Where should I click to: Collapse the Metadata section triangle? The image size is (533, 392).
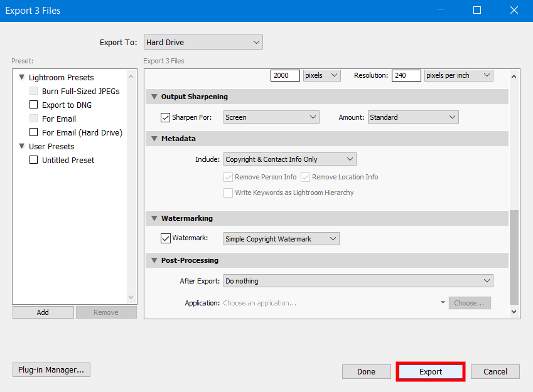coord(153,139)
